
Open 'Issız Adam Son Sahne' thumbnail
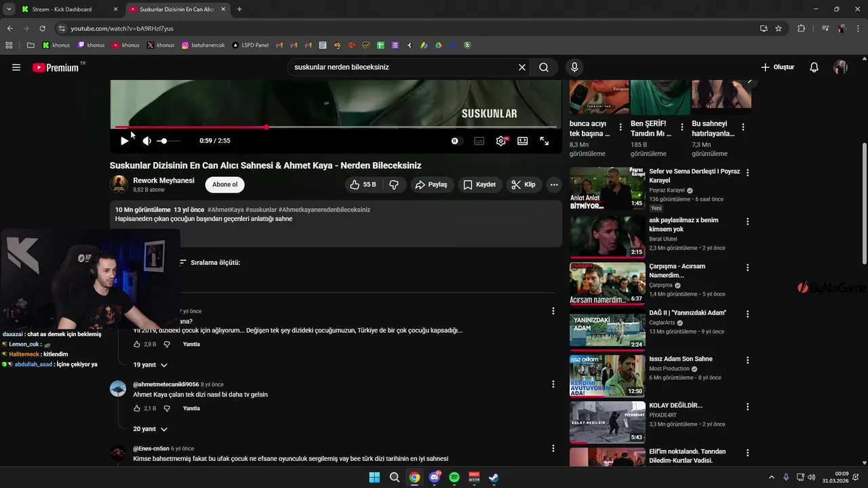[x=608, y=375]
